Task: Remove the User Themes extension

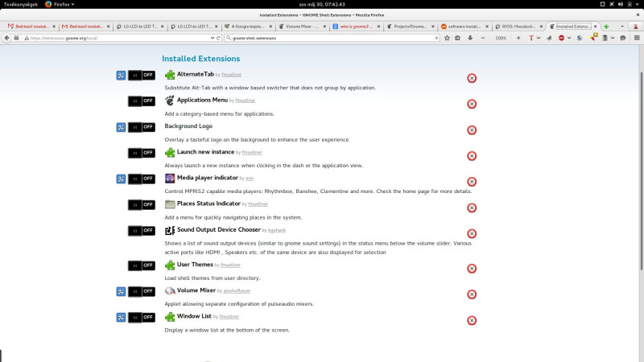Action: 472,269
